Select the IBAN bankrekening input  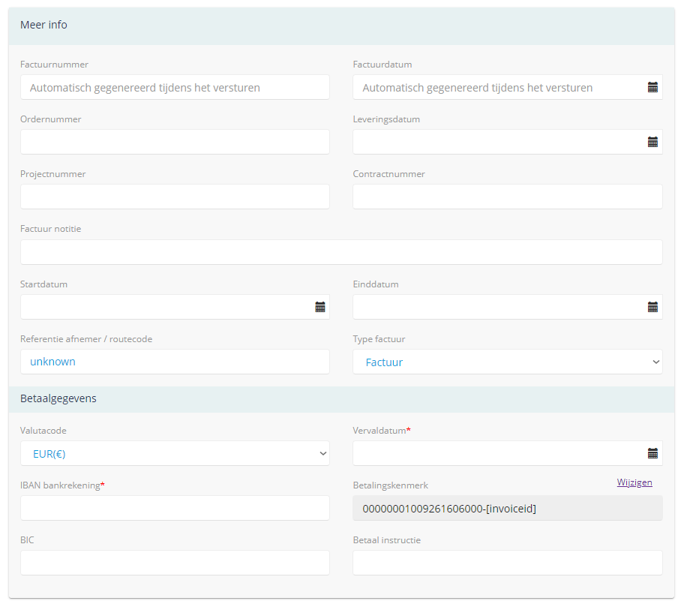pyautogui.click(x=175, y=508)
